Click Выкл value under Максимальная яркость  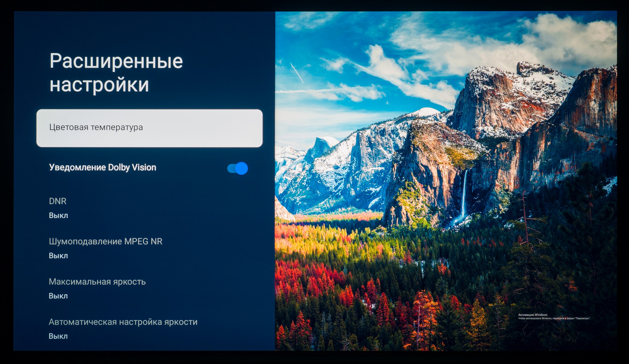click(58, 296)
